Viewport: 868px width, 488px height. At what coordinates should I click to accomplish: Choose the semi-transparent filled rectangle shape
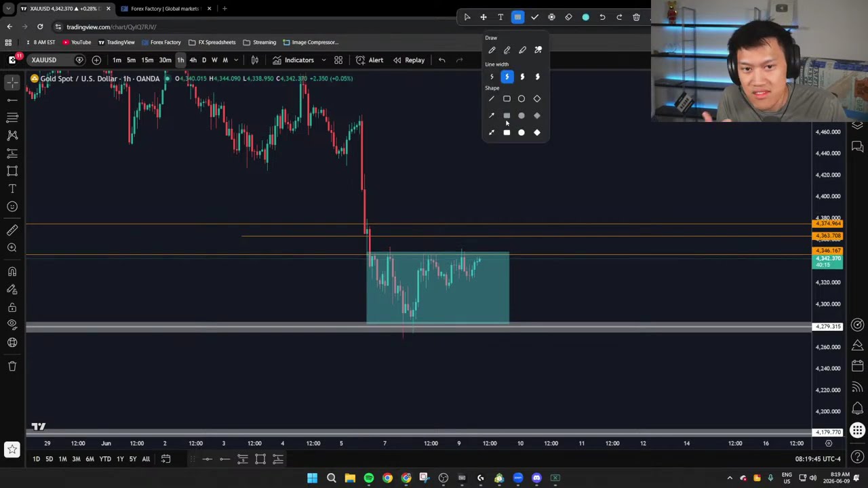click(507, 116)
